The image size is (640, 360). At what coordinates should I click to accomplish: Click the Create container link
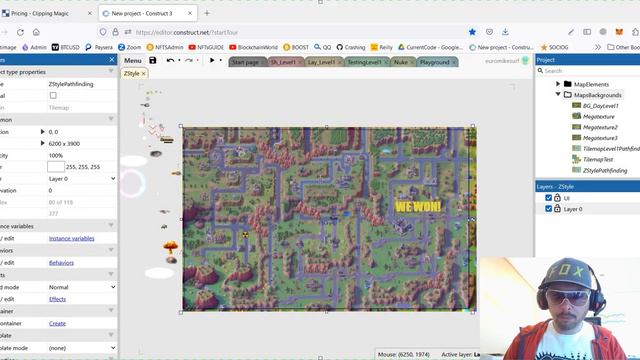57,323
